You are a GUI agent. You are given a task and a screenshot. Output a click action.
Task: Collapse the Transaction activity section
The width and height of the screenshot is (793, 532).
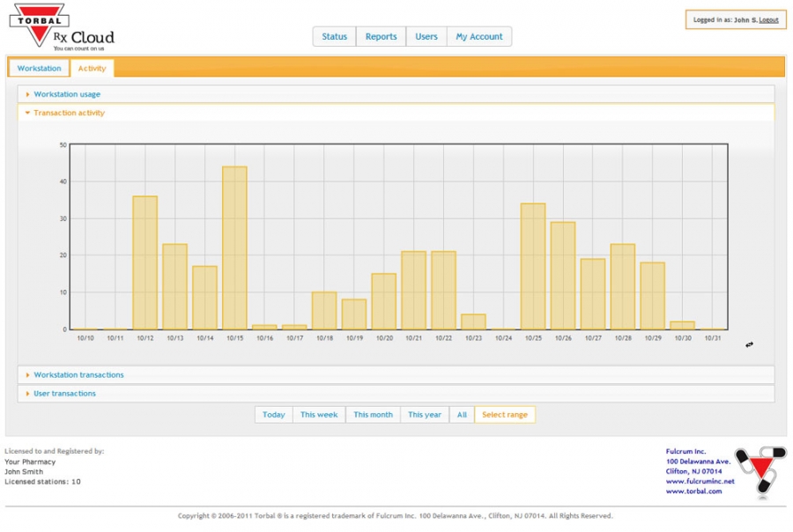click(x=396, y=113)
